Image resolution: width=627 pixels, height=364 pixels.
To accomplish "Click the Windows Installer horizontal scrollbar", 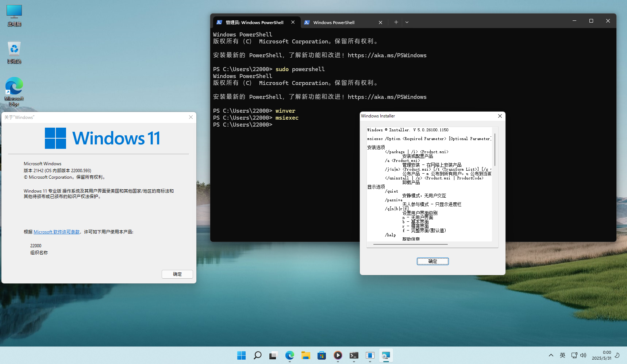I will click(x=411, y=244).
